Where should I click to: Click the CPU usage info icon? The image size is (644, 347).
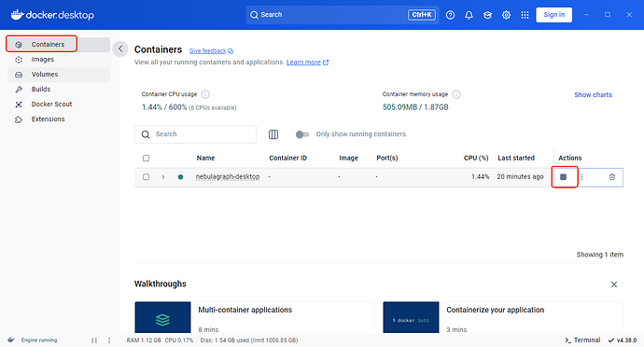click(x=205, y=94)
